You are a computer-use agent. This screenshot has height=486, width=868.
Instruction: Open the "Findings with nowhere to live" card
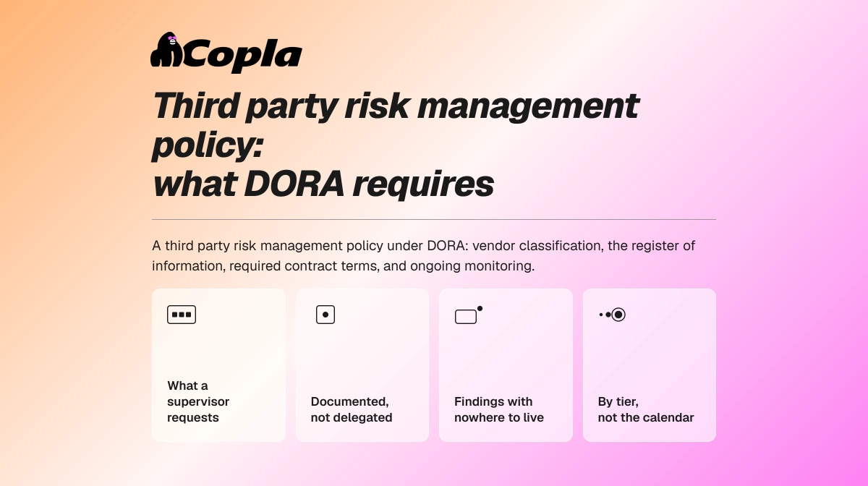(x=506, y=365)
